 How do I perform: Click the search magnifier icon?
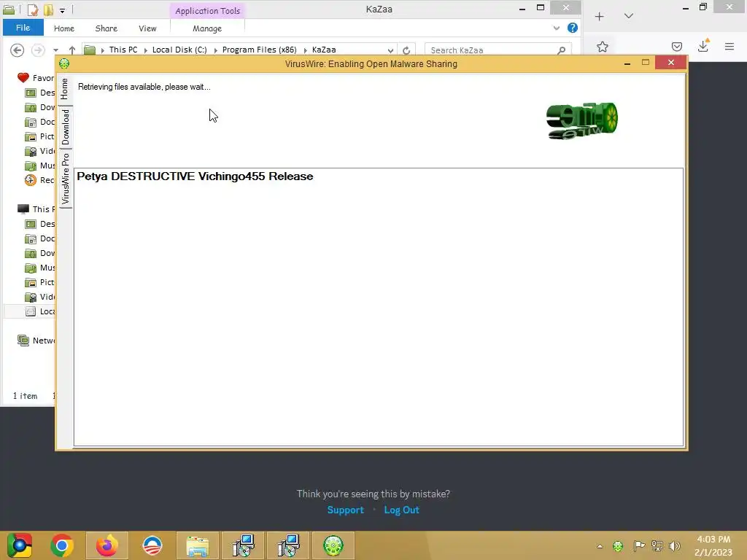coord(562,50)
